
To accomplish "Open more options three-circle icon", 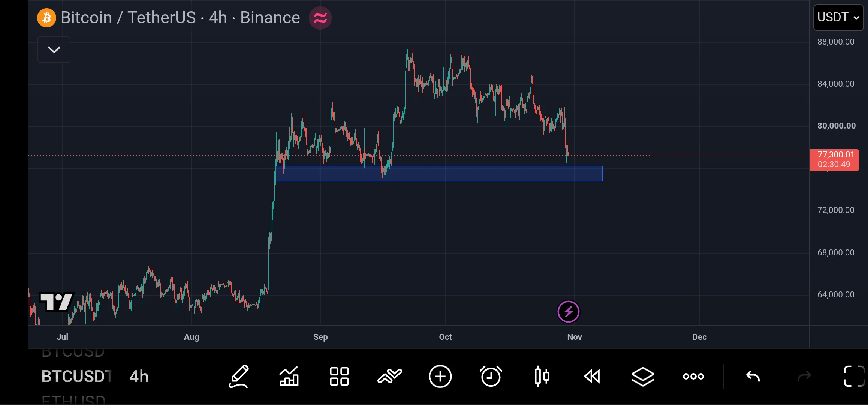I will 693,376.
